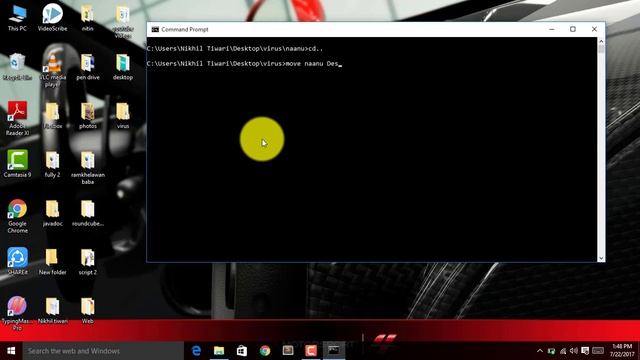Open the volume tray control
The height and width of the screenshot is (360, 640).
(573, 351)
